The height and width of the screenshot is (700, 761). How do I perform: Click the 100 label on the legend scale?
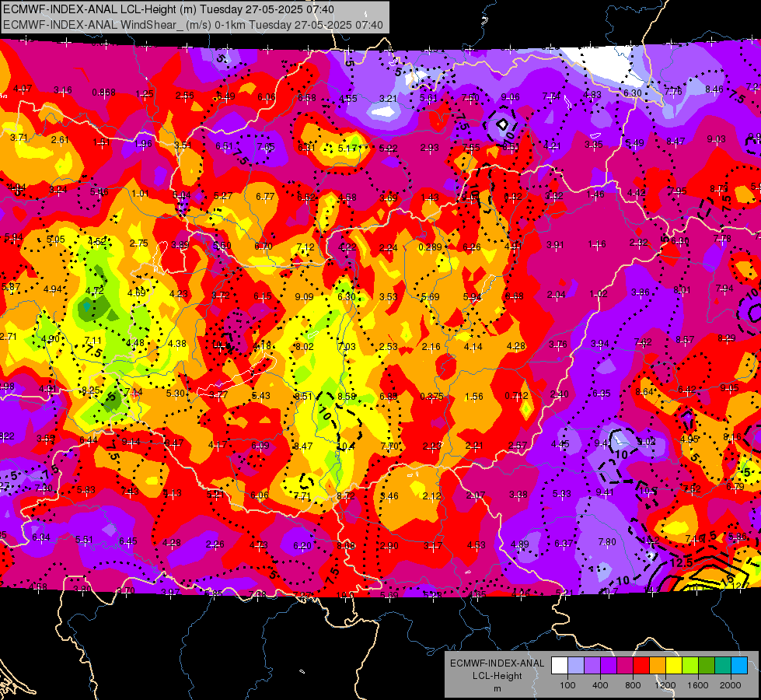(567, 685)
